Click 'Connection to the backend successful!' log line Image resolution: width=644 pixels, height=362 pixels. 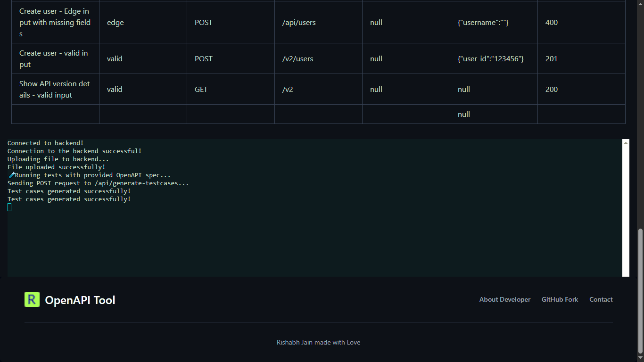pyautogui.click(x=74, y=151)
